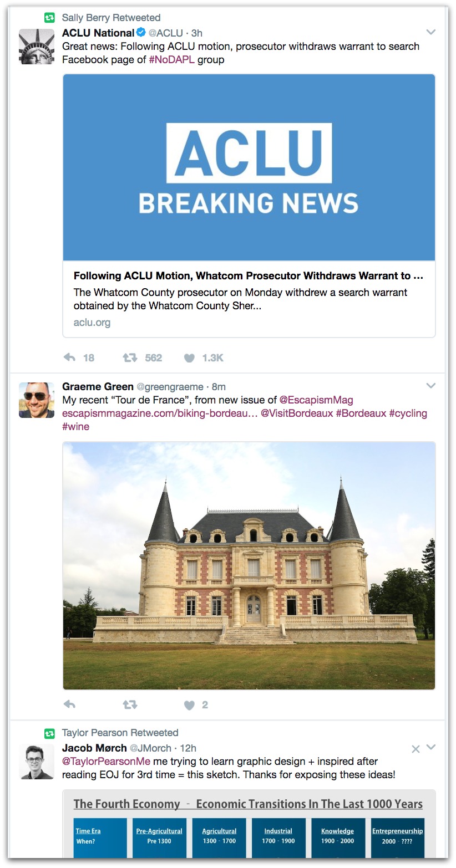Open the @VisitBordeaux mention
456x868 pixels.
[x=297, y=413]
